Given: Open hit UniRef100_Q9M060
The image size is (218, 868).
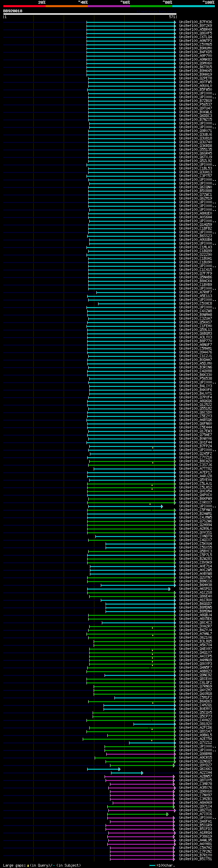Looking at the screenshot, I should [x=196, y=63].
